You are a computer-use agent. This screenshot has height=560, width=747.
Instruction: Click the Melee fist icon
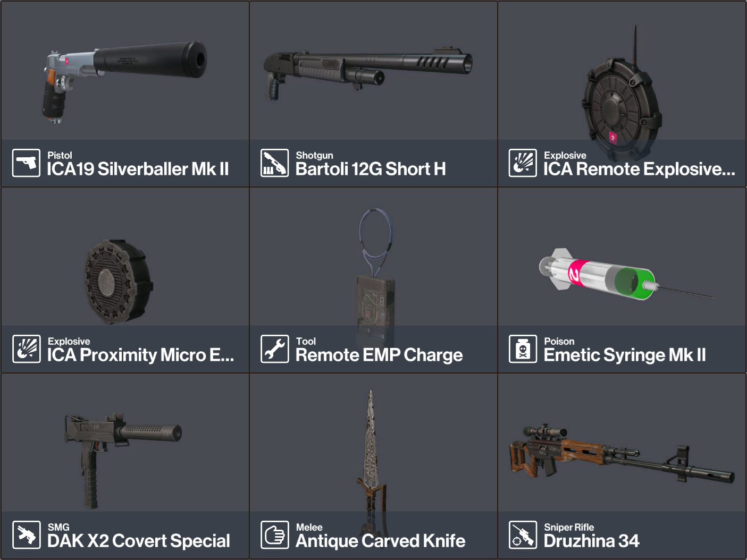(x=274, y=535)
